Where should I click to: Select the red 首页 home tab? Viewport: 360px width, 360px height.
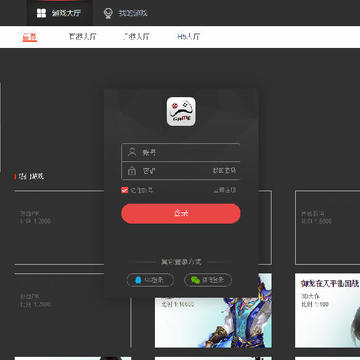tap(30, 37)
